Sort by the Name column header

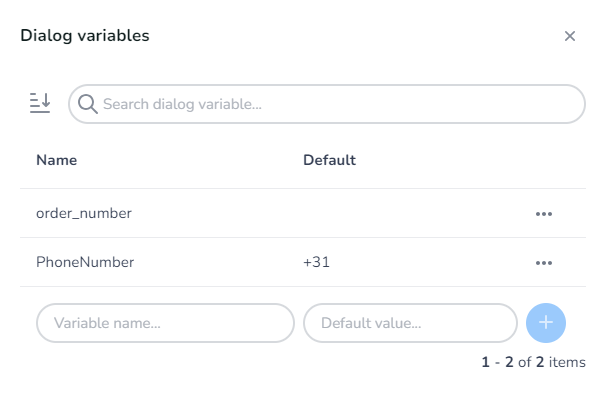57,160
